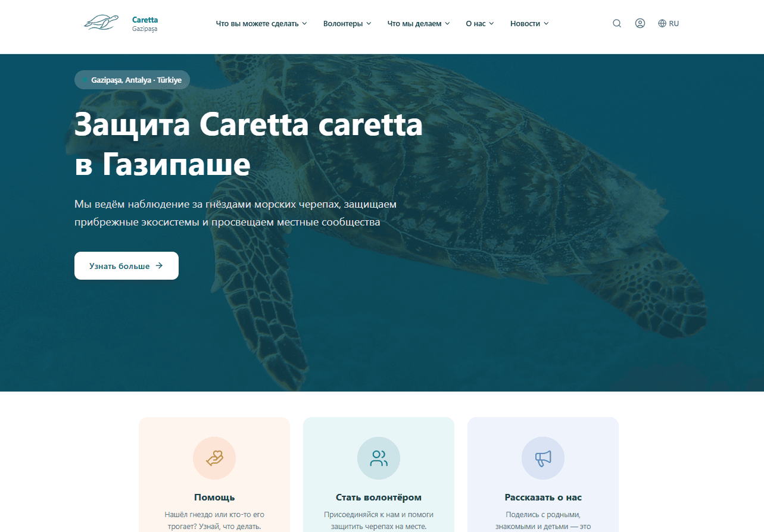Click text starting Мы ведём наблюдение
764x532 pixels.
point(235,214)
